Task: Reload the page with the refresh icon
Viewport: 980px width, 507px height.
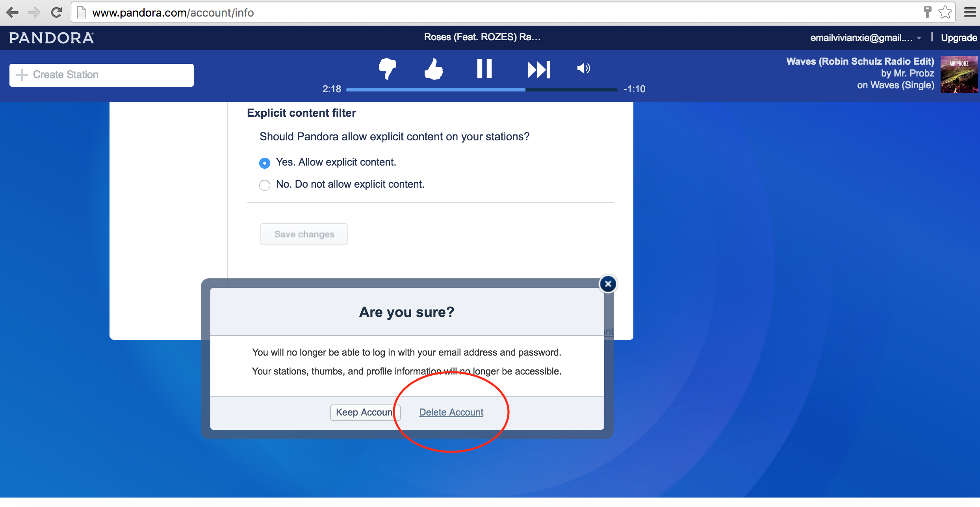Action: tap(57, 13)
